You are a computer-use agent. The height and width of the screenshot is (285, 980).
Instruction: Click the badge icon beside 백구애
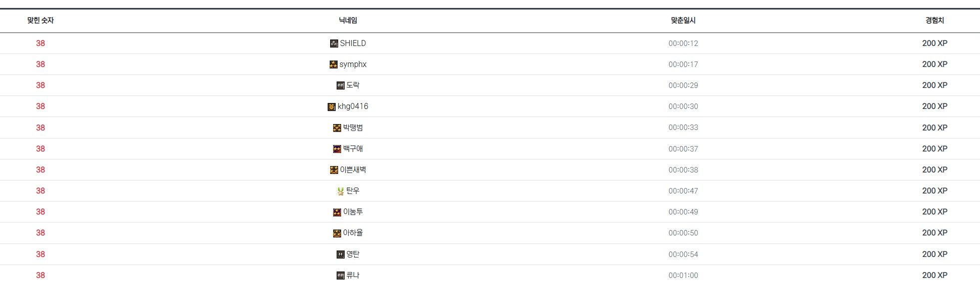tap(337, 149)
